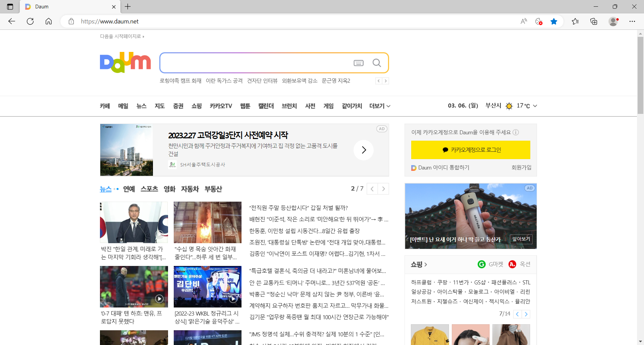The image size is (644, 345).
Task: Select the 연예 news tab
Action: 129,189
